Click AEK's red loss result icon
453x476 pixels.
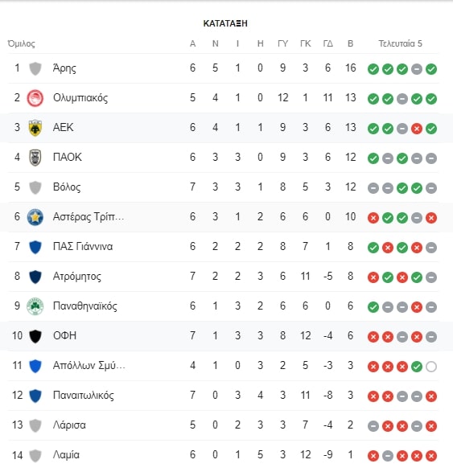(417, 129)
